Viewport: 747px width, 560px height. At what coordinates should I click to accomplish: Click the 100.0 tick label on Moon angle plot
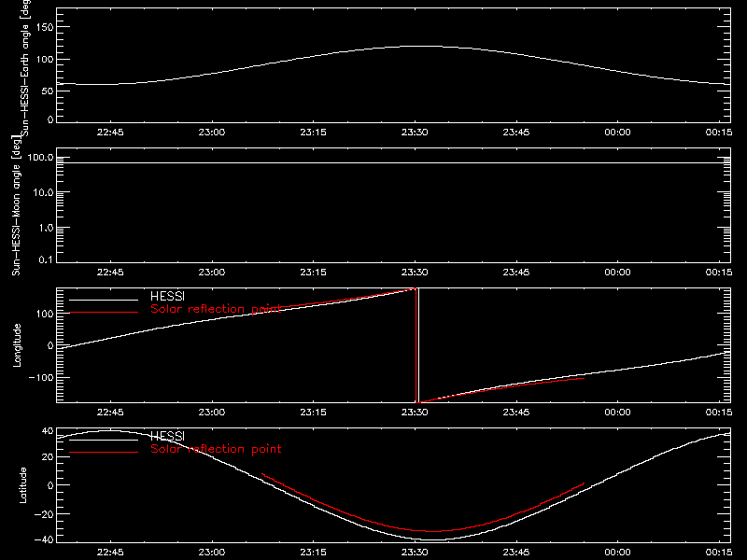(40, 158)
